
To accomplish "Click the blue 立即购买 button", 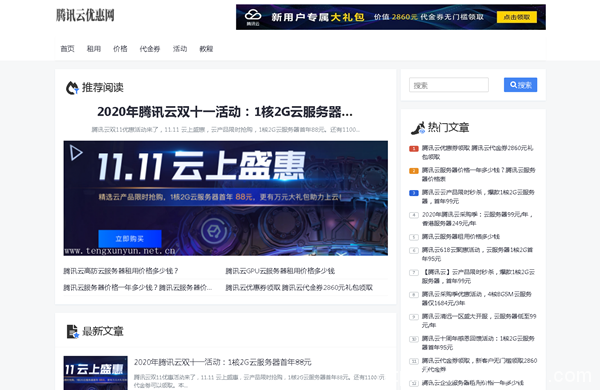I will tap(130, 238).
